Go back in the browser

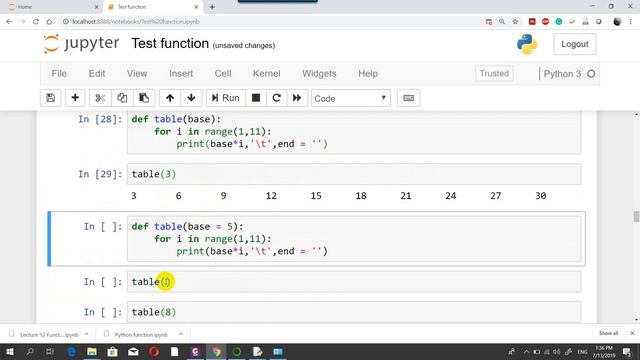[x=9, y=22]
